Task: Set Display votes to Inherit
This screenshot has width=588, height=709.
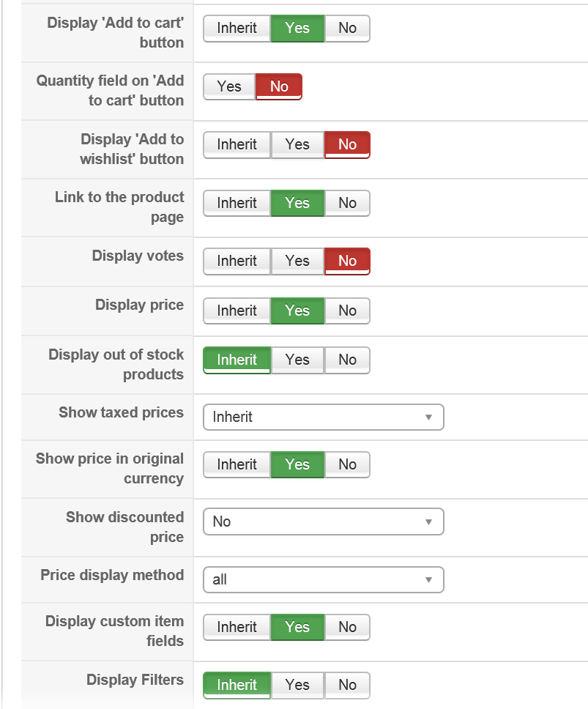Action: 237,261
